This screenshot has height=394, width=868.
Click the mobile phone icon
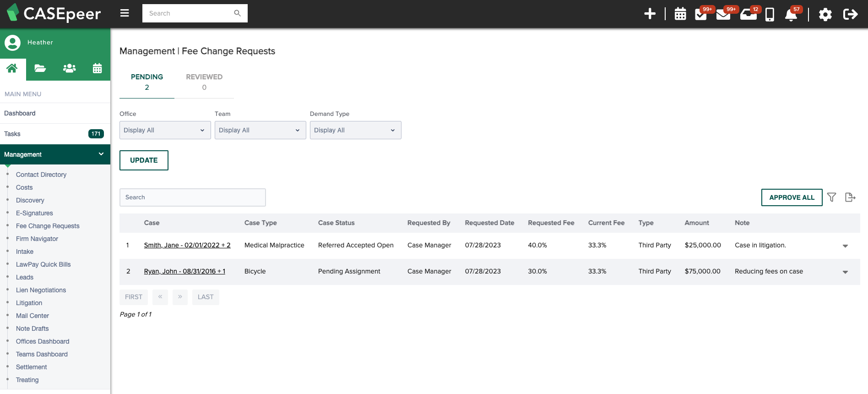click(x=770, y=14)
